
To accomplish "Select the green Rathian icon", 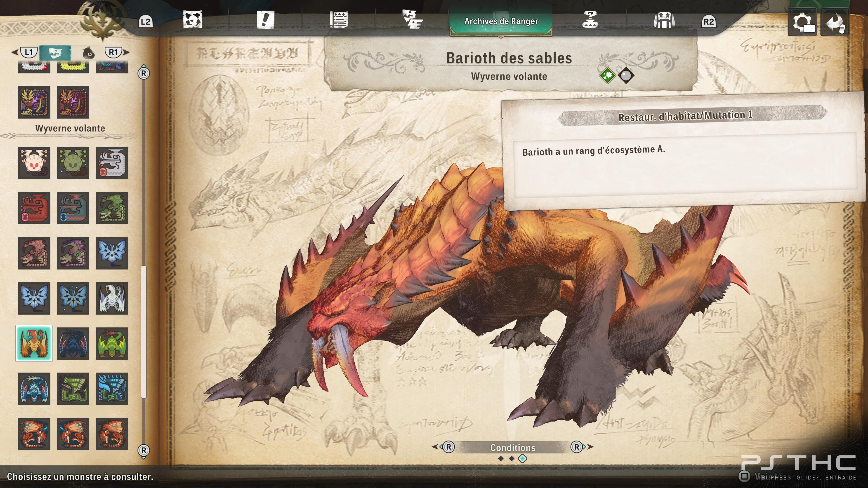I will 112,208.
